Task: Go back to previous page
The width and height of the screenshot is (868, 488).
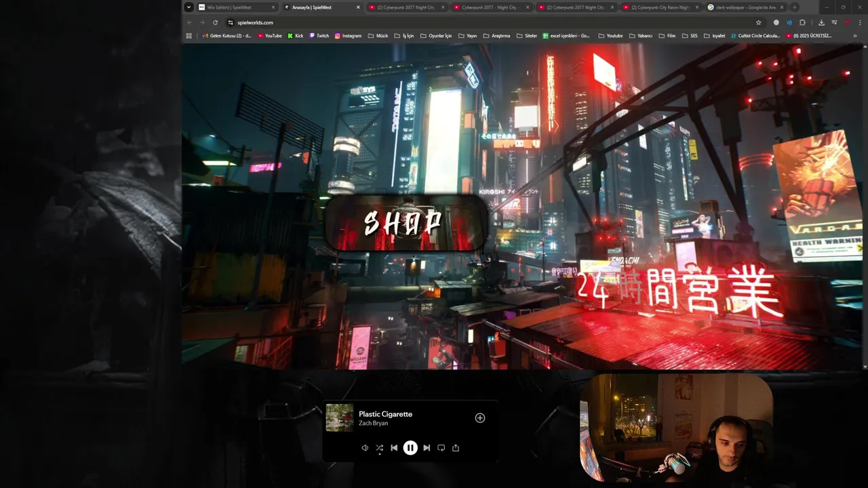Action: coord(190,22)
